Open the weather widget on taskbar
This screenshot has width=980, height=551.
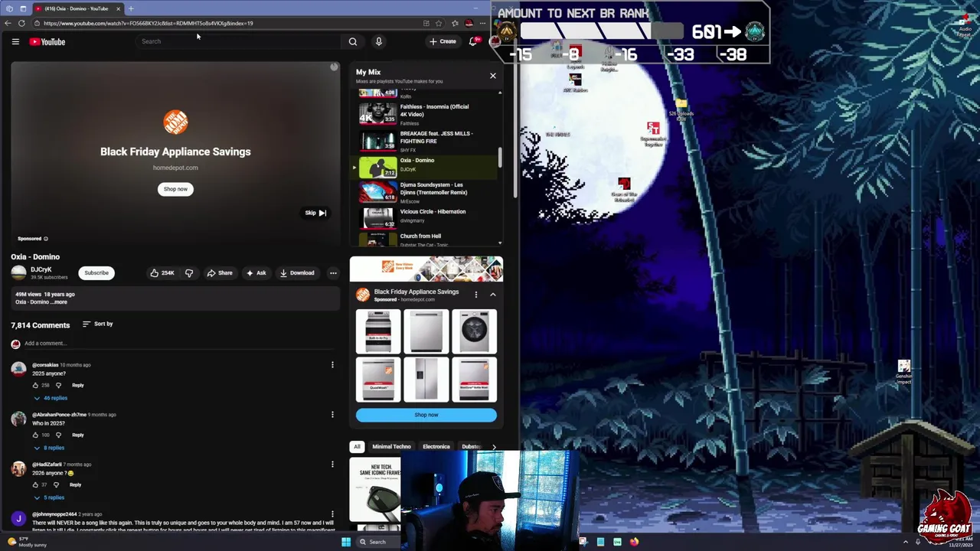point(28,542)
